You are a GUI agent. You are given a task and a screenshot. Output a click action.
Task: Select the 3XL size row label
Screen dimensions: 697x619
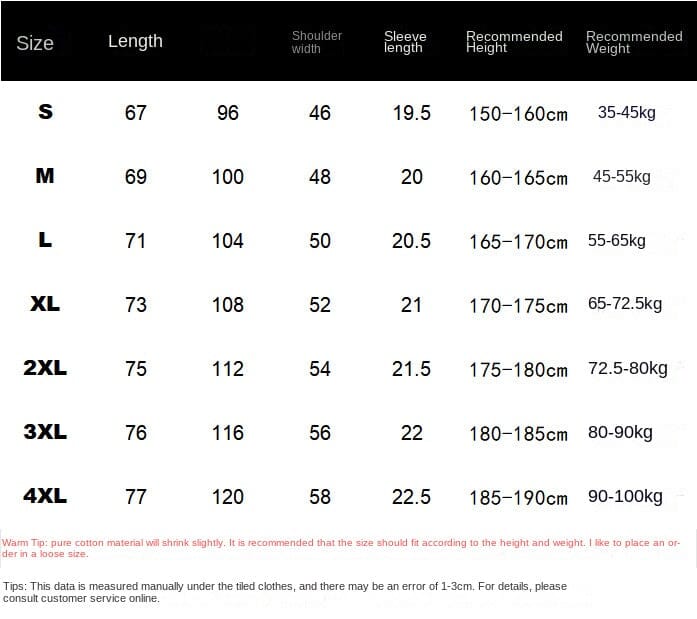pos(45,432)
